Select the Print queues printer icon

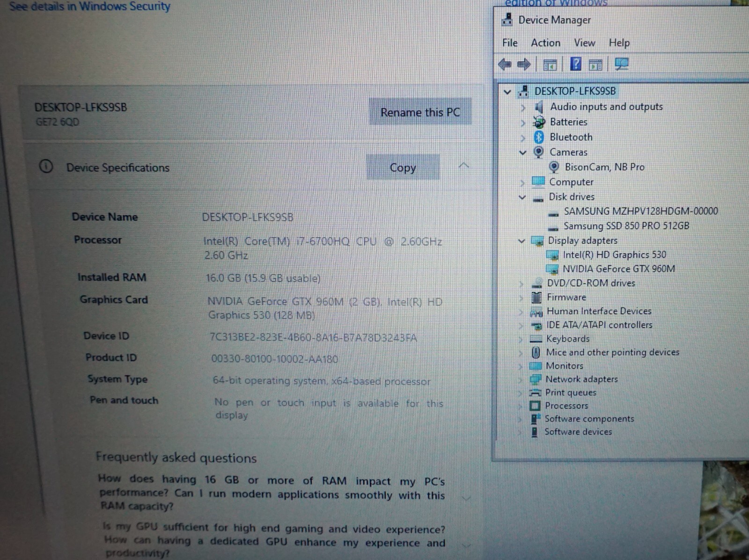pos(535,393)
